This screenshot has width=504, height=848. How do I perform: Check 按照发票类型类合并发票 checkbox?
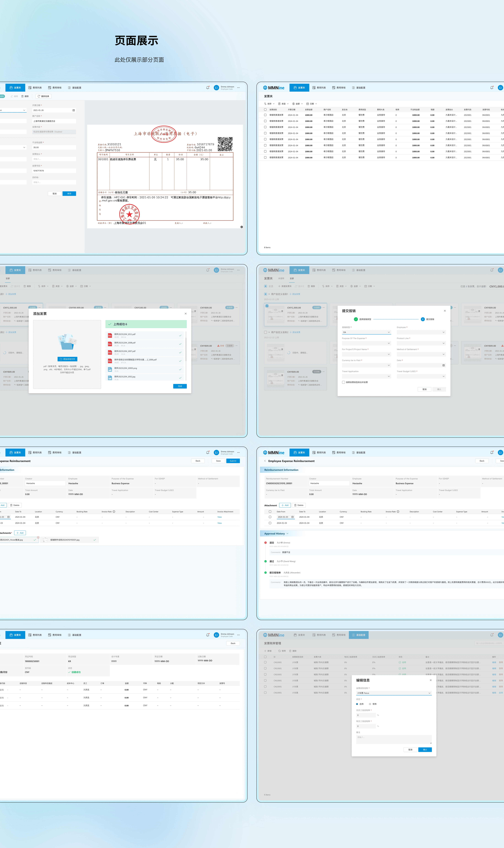[x=343, y=382]
